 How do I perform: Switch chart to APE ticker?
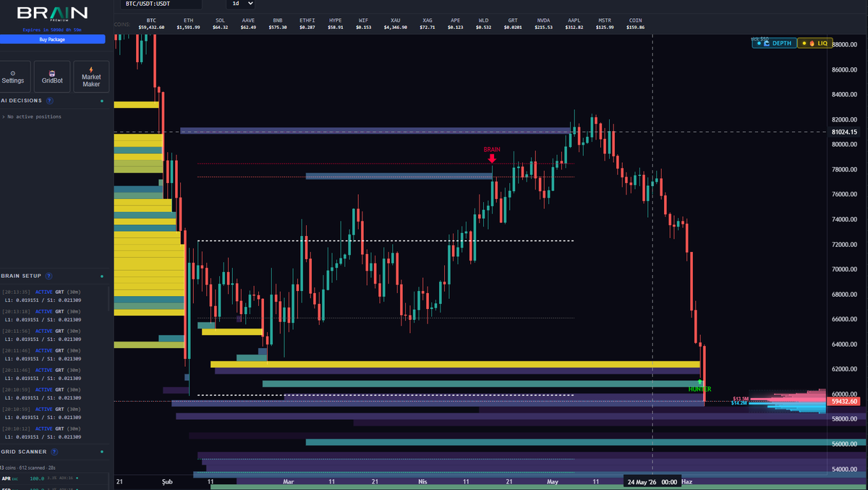455,24
